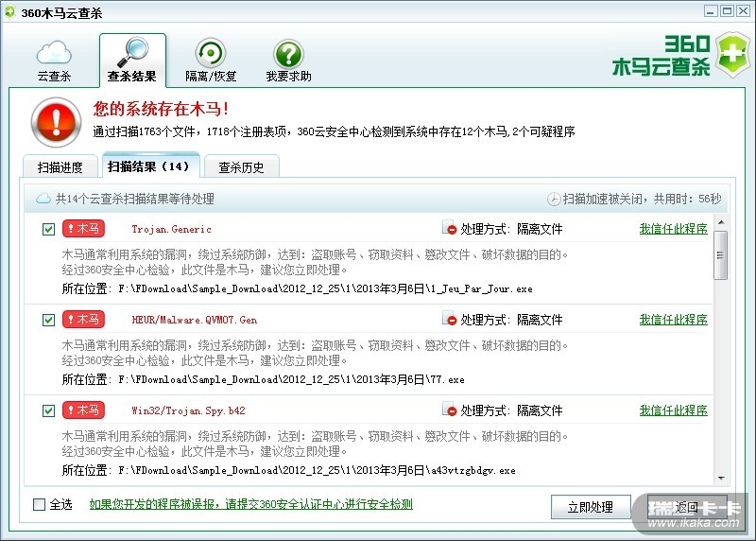Click 我信任此程序 for Win32/Trojan.Spy.b42
The width and height of the screenshot is (756, 541).
click(x=673, y=410)
